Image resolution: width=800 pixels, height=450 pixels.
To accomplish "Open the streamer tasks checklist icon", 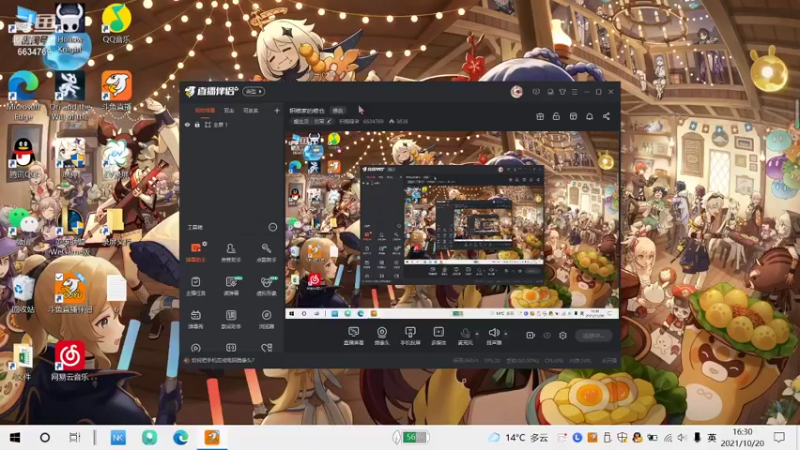I will [x=196, y=286].
